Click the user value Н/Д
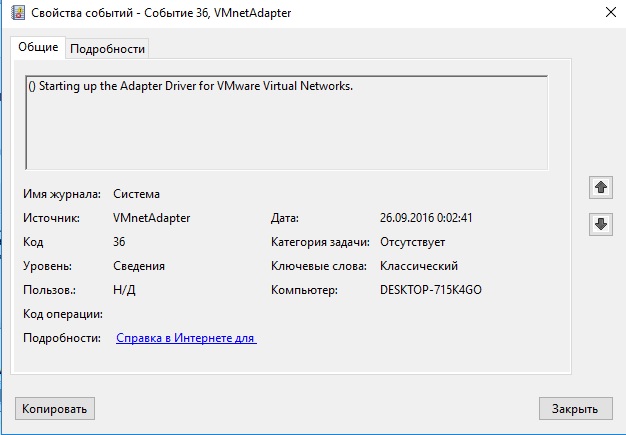 point(124,290)
